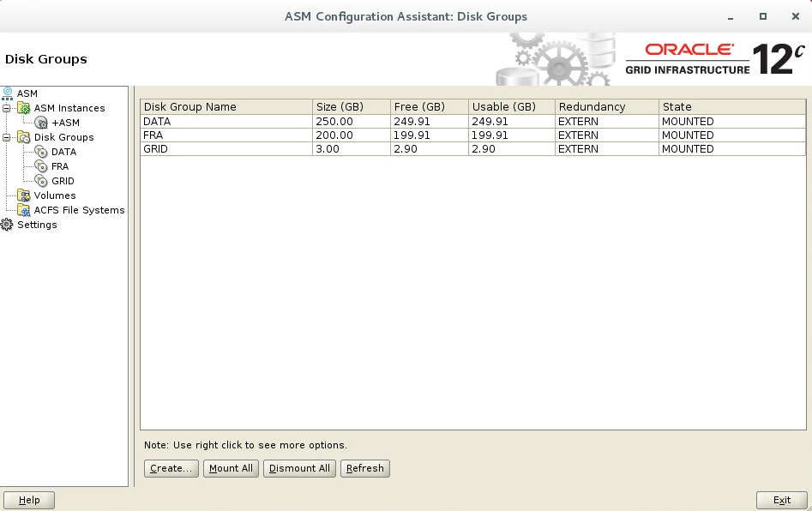The width and height of the screenshot is (812, 511).
Task: Click the ASM Instances folder icon
Action: (x=24, y=108)
